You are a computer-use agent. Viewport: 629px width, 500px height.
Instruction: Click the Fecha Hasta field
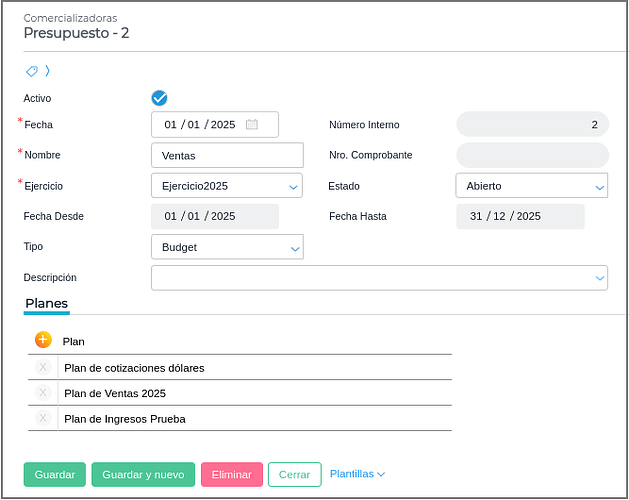point(520,216)
